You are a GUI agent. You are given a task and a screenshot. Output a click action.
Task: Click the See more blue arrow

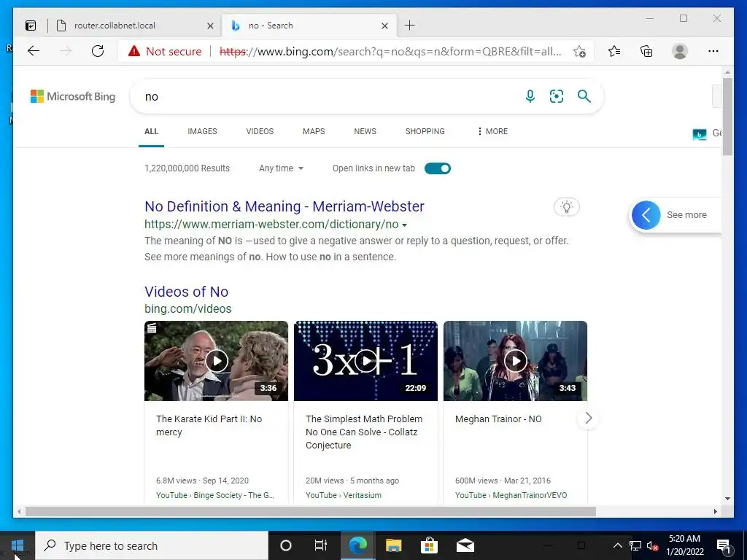coord(646,215)
